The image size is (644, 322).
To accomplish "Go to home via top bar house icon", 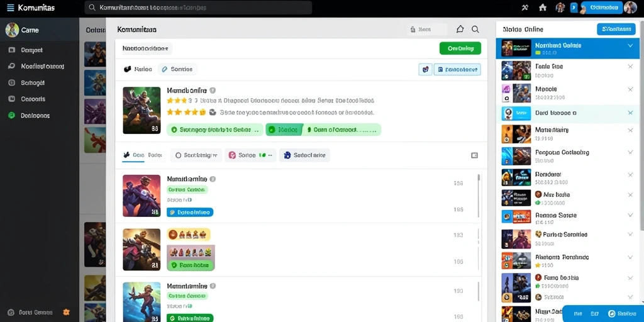I will coord(543,8).
